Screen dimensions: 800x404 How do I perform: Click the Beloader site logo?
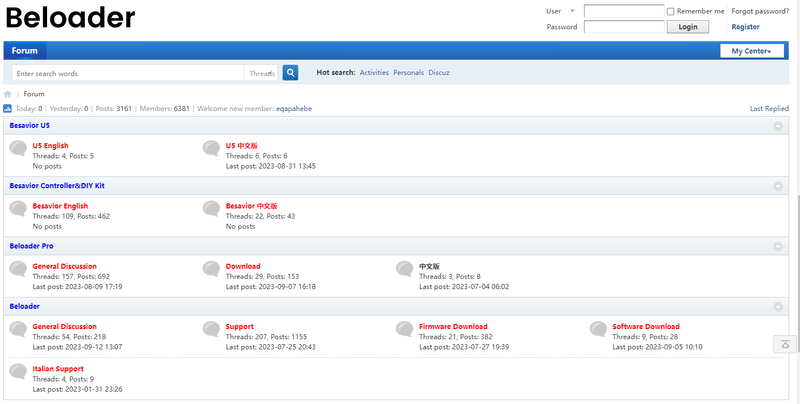click(70, 18)
